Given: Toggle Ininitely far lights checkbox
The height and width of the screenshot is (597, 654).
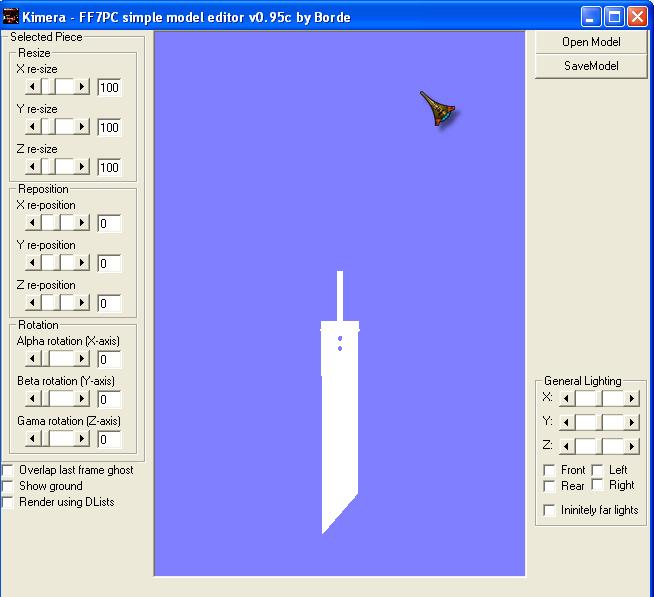Looking at the screenshot, I should coord(549,510).
